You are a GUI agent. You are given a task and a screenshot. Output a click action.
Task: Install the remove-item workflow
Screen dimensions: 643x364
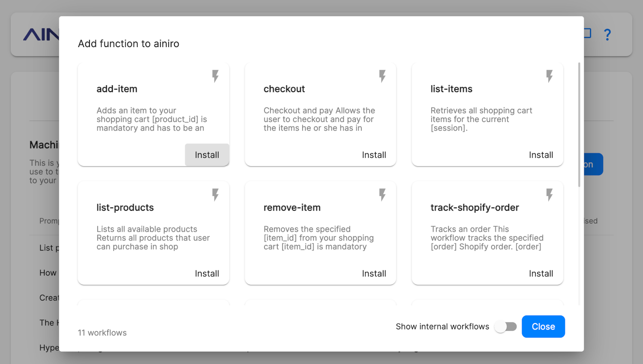pos(374,274)
